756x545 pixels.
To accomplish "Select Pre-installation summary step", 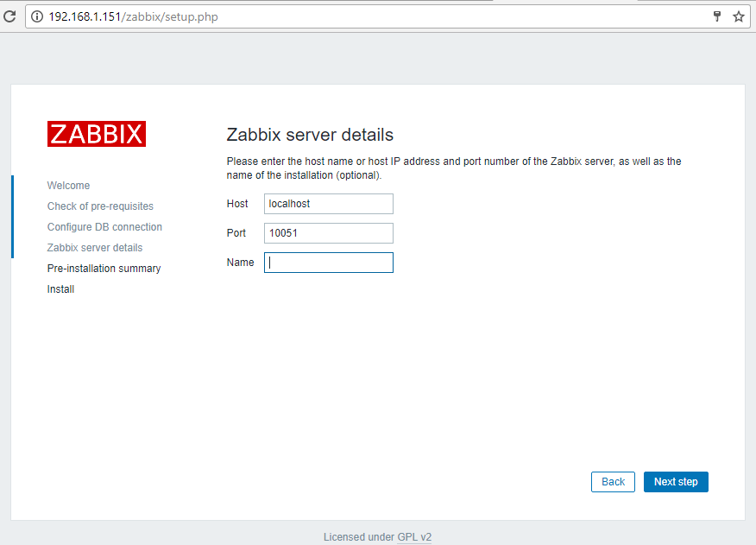I will point(104,269).
